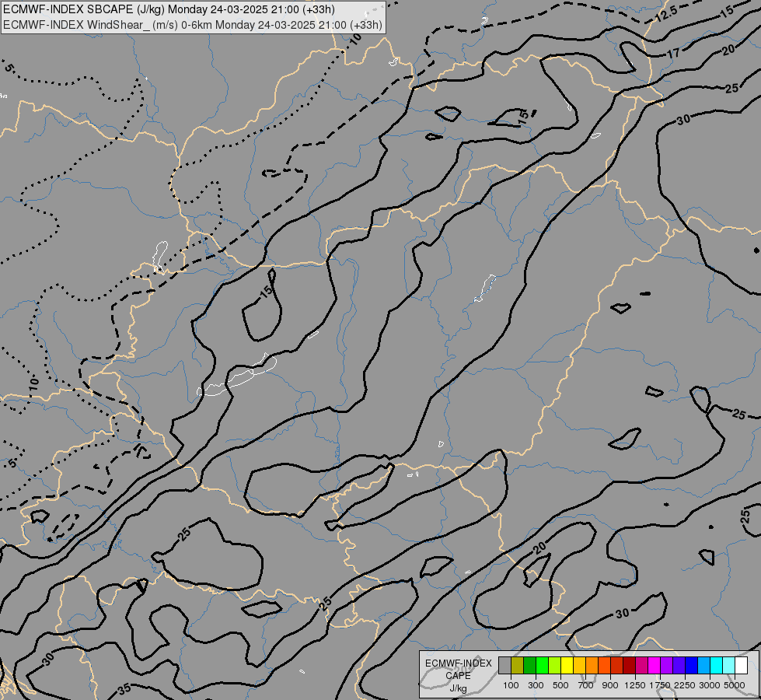Click the '17' contour label

pyautogui.click(x=672, y=52)
